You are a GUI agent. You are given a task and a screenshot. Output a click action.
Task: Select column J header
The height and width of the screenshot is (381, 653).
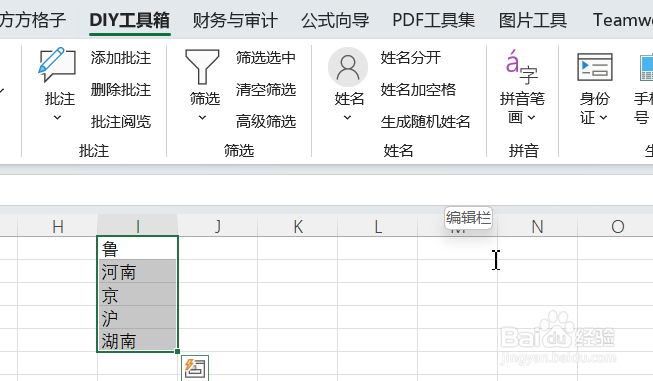click(x=217, y=226)
